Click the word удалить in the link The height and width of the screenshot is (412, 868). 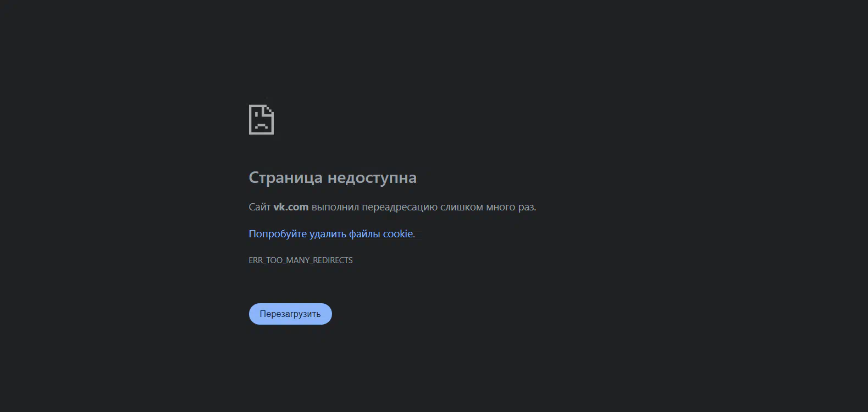[x=328, y=234]
